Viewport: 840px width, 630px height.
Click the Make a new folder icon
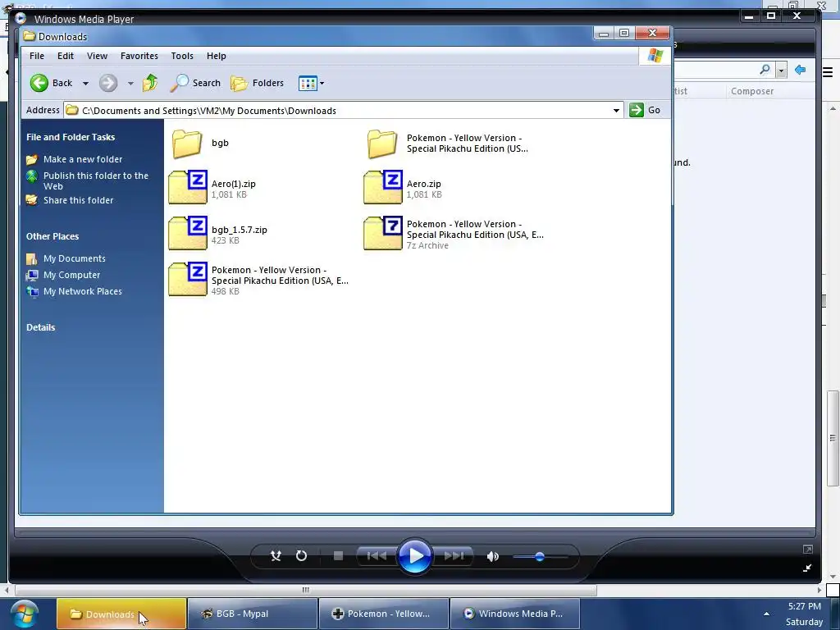32,160
